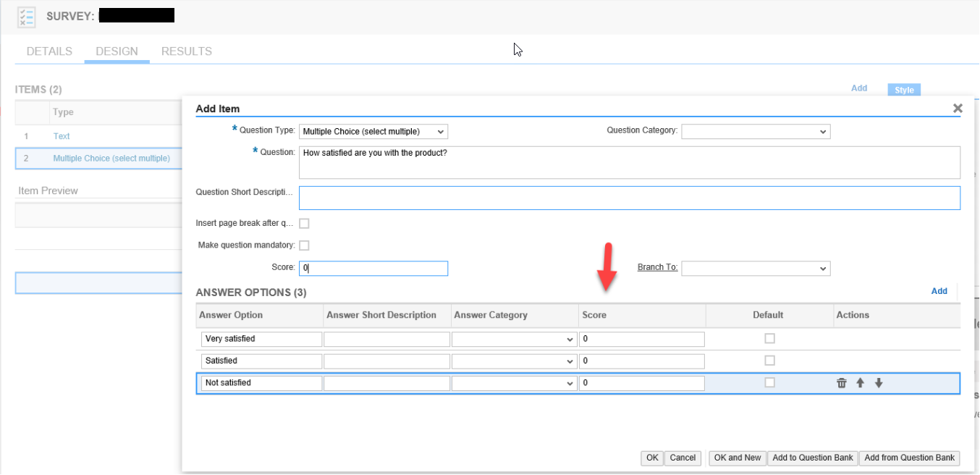Open the Question Category dropdown
Viewport: 980px width, 475px height.
click(x=756, y=132)
